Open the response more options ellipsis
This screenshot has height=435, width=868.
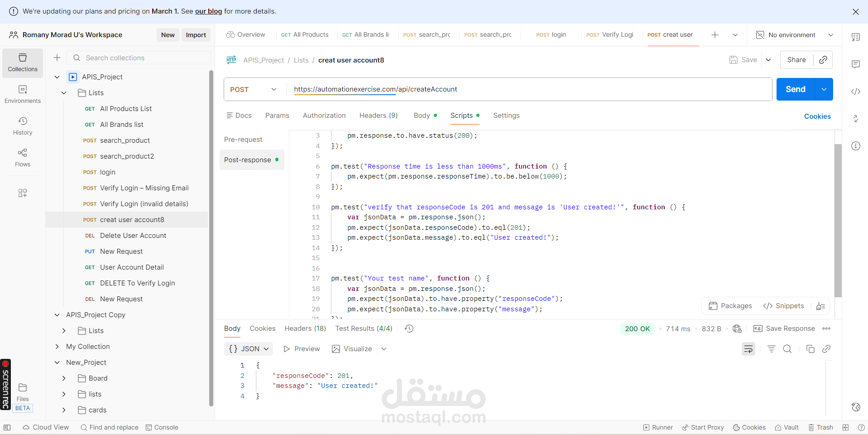827,329
